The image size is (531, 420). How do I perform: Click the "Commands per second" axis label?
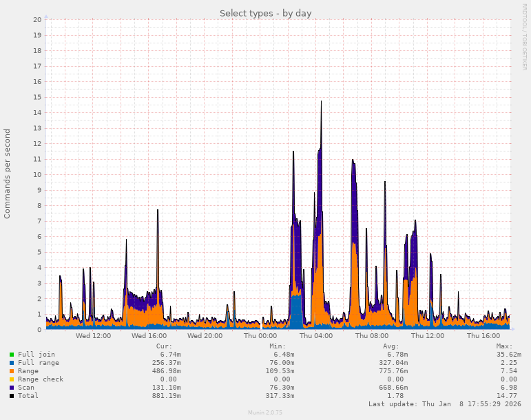pyautogui.click(x=8, y=174)
